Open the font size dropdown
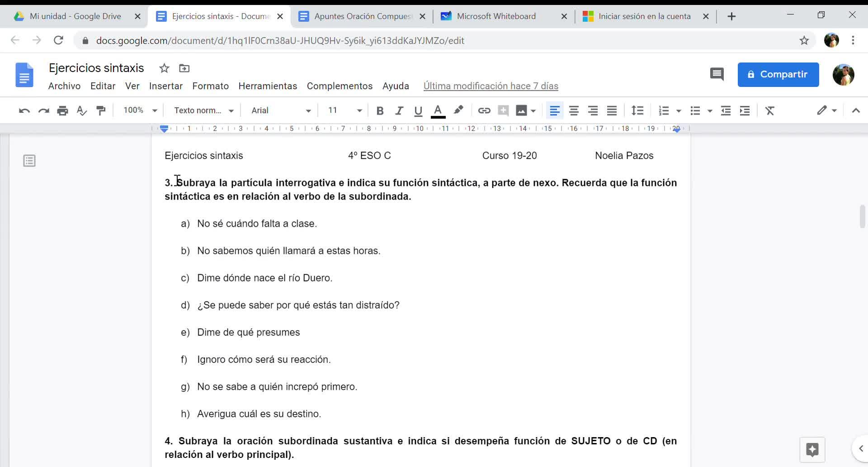Image resolution: width=868 pixels, height=467 pixels. 345,110
